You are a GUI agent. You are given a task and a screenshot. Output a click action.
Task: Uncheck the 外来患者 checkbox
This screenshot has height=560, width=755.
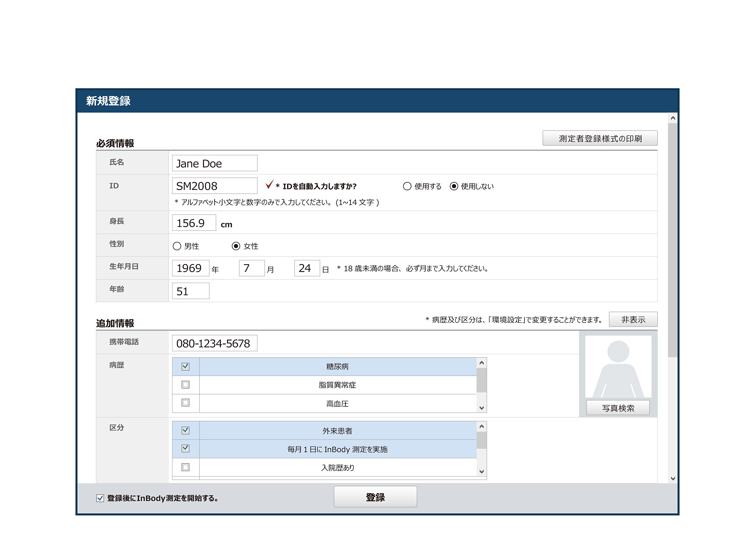pos(185,430)
